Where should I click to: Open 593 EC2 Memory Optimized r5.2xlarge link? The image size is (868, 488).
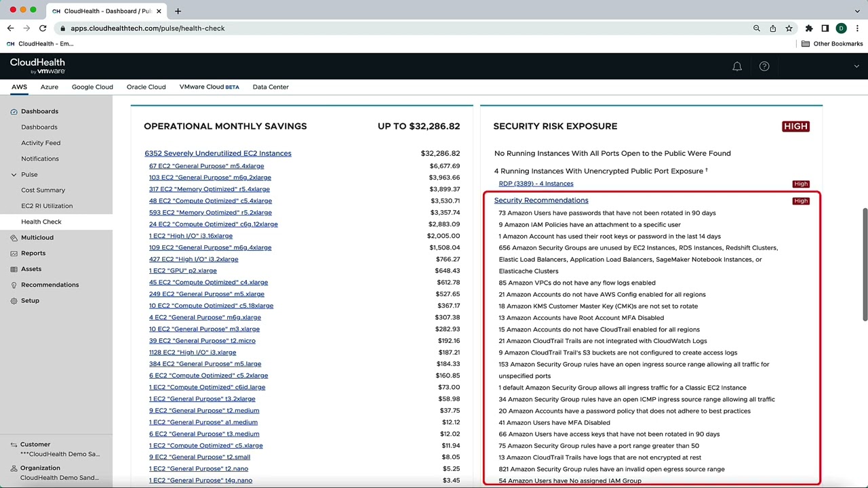coord(210,212)
